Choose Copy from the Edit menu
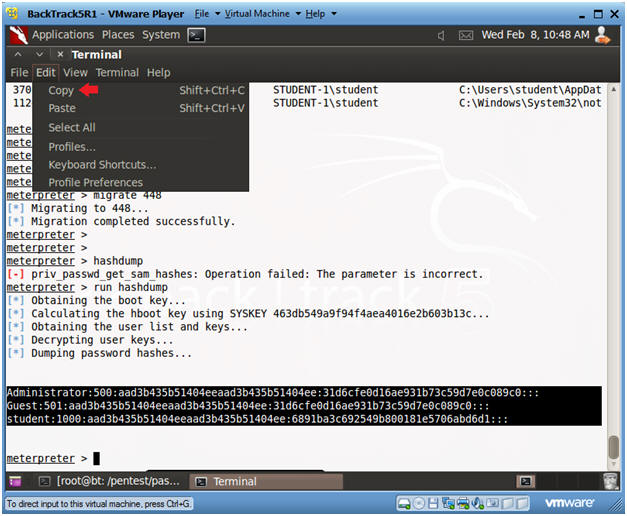This screenshot has width=627, height=516. [140, 90]
